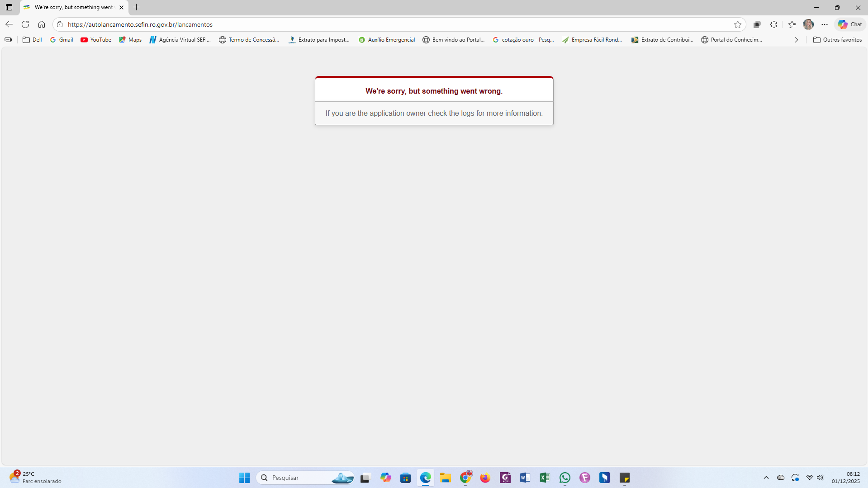Open the browser home page
Image resolution: width=868 pixels, height=488 pixels.
point(42,24)
